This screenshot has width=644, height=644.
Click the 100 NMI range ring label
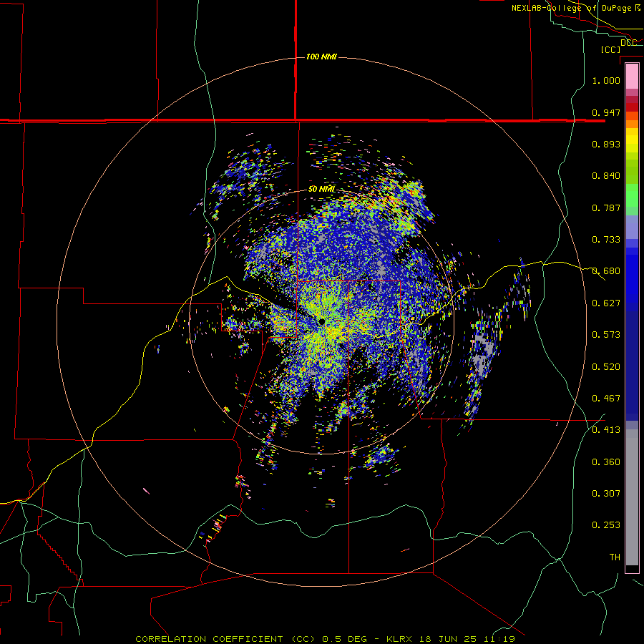(x=321, y=57)
